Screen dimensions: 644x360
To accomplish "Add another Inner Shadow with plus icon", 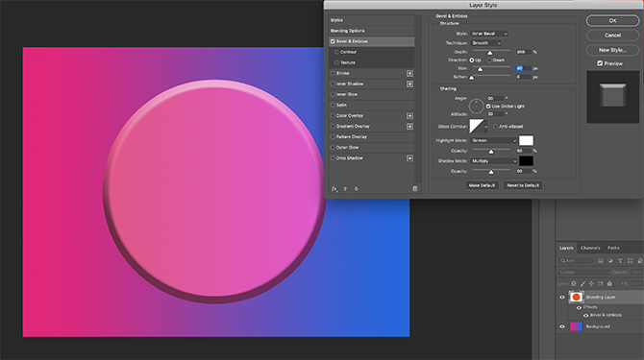I will point(409,84).
